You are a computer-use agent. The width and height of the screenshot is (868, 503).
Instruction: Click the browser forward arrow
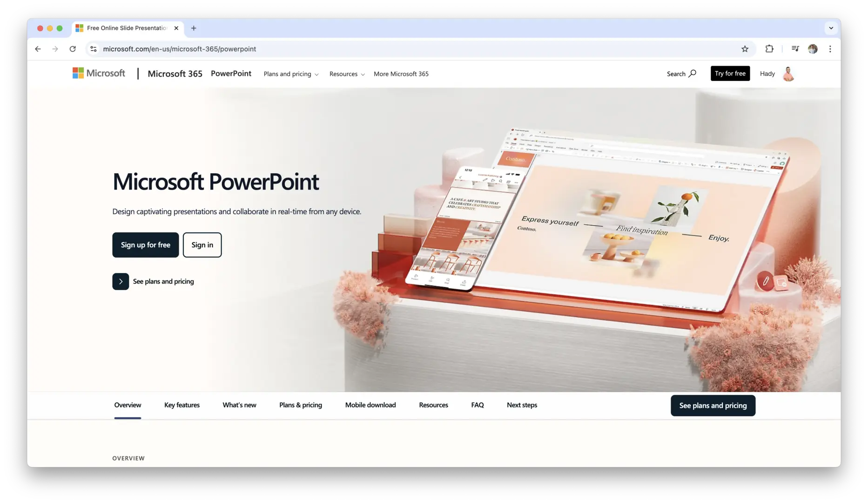[55, 49]
